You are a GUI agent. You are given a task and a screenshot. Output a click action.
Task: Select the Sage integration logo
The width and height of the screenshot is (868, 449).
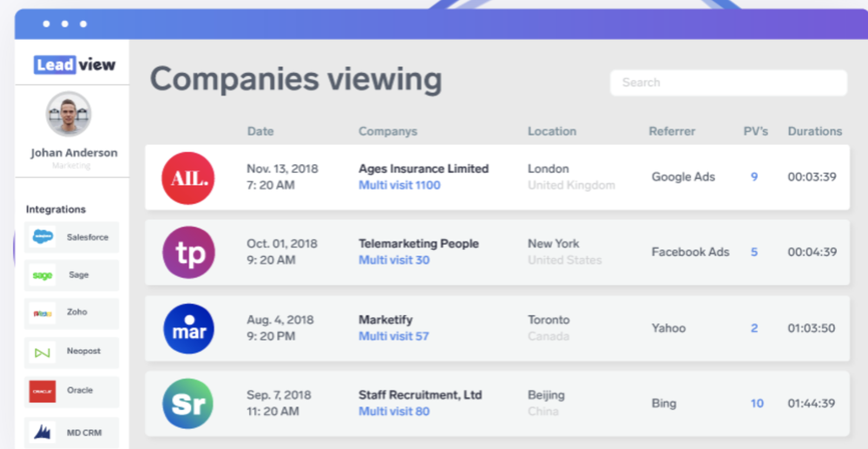click(42, 275)
